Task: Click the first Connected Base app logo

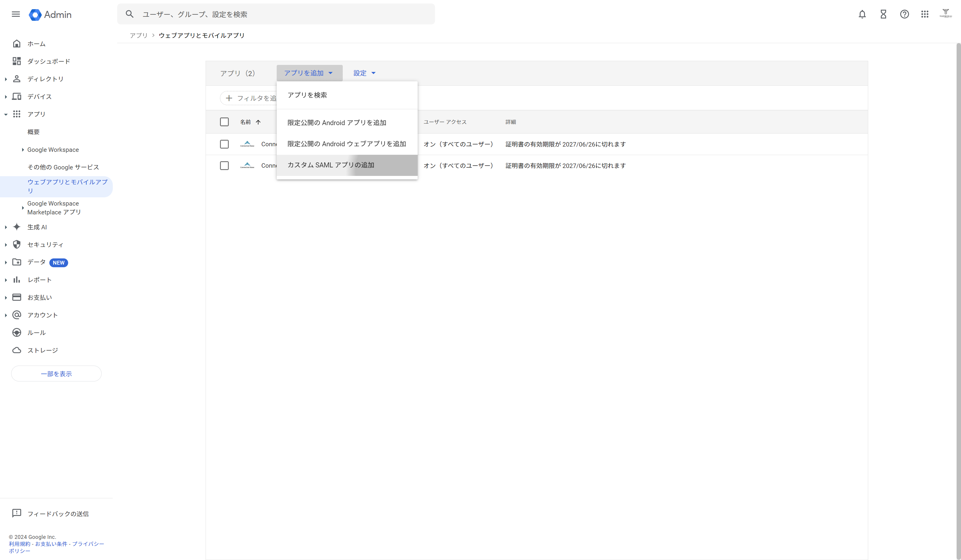Action: 247,144
